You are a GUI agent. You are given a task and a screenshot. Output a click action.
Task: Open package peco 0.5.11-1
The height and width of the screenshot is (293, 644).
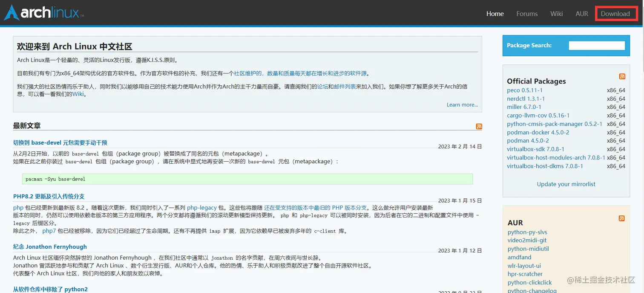tap(525, 90)
